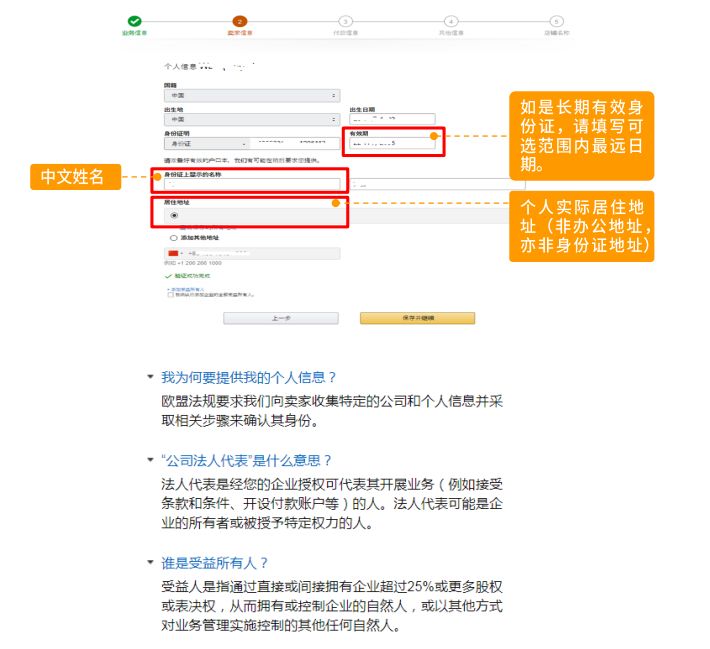710x649 pixels.
Task: Collapse the 我为何要提供我的个人信息 triangle
Action: tap(150, 376)
